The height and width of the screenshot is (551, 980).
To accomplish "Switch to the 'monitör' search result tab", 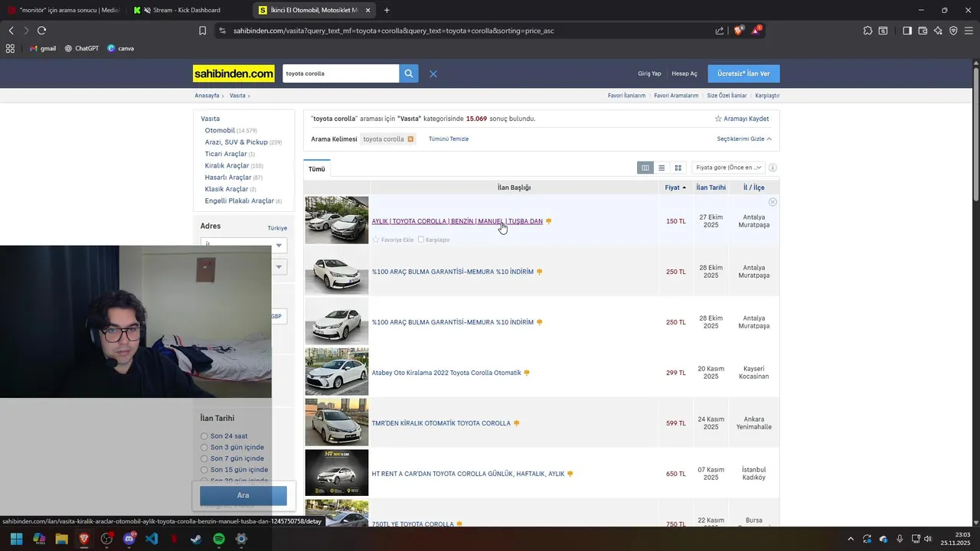I will point(64,10).
